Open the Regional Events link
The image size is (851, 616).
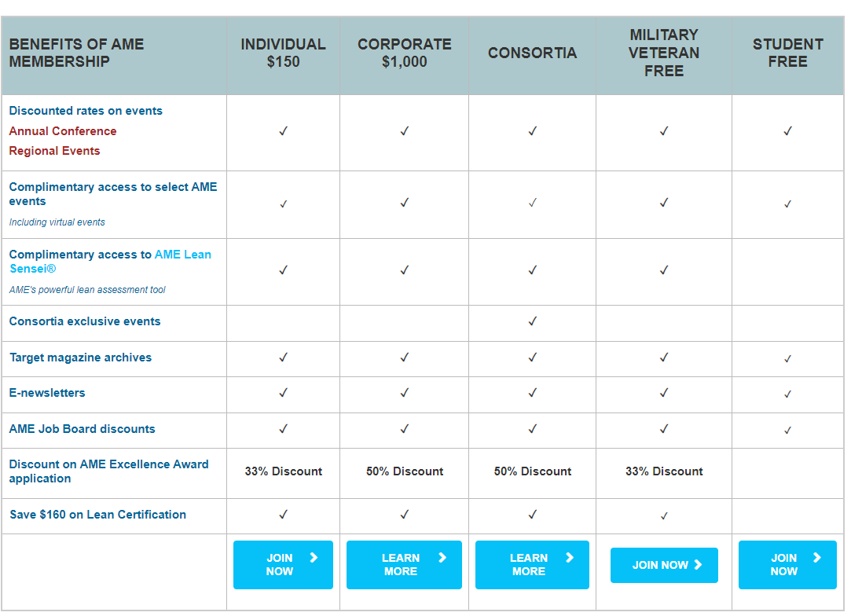pyautogui.click(x=55, y=151)
